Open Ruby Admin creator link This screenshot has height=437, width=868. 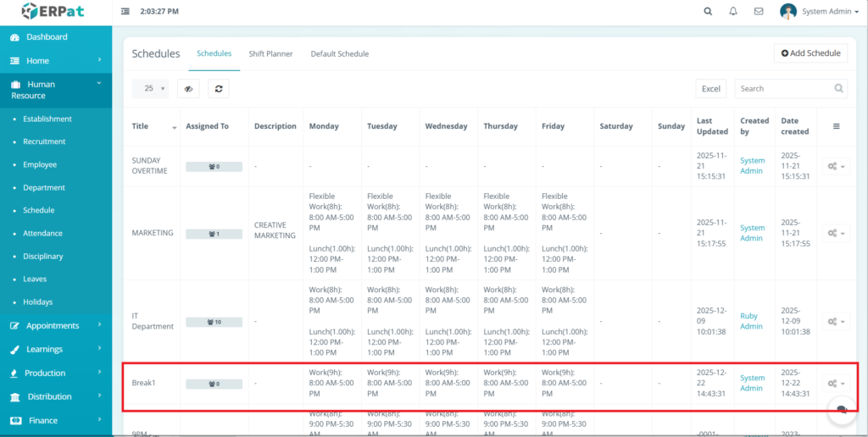click(751, 321)
